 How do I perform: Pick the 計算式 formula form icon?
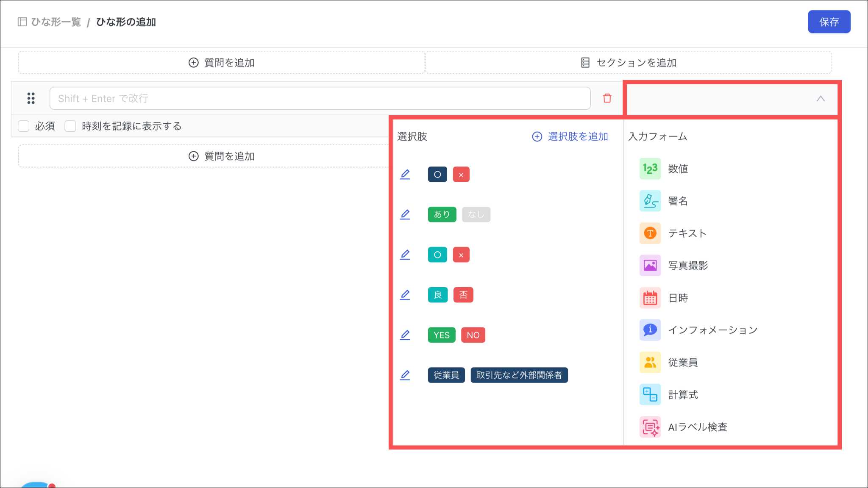coord(650,395)
